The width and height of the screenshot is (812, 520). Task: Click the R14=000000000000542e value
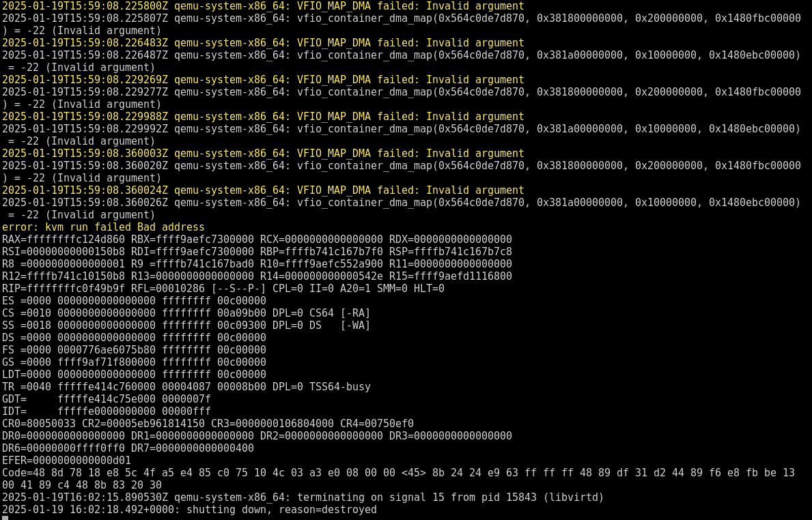pyautogui.click(x=322, y=276)
